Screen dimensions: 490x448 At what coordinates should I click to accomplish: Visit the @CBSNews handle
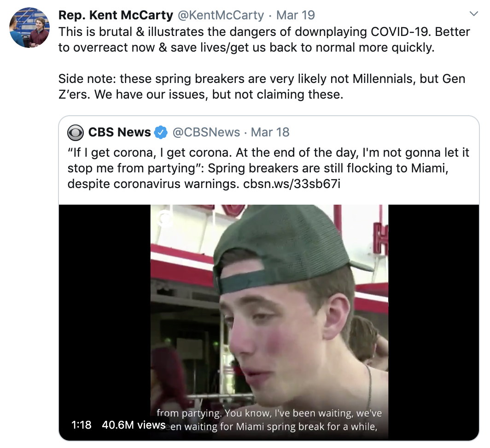tap(206, 133)
